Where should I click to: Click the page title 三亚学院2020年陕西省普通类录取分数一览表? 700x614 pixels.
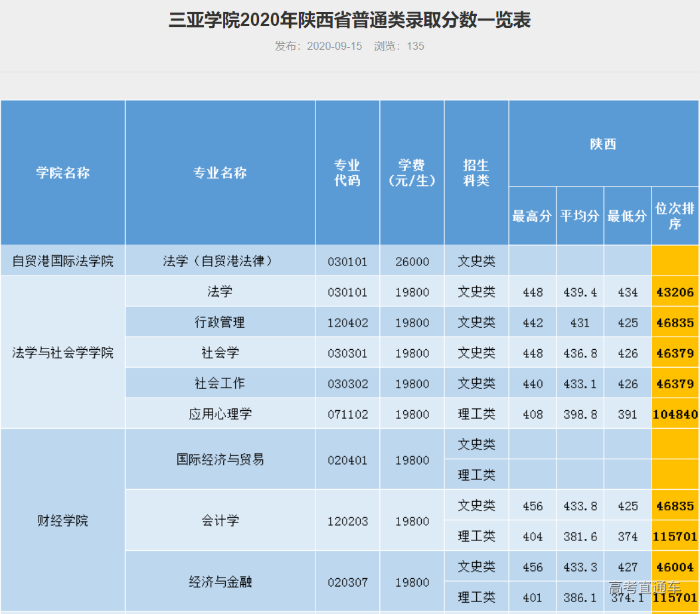pyautogui.click(x=349, y=21)
